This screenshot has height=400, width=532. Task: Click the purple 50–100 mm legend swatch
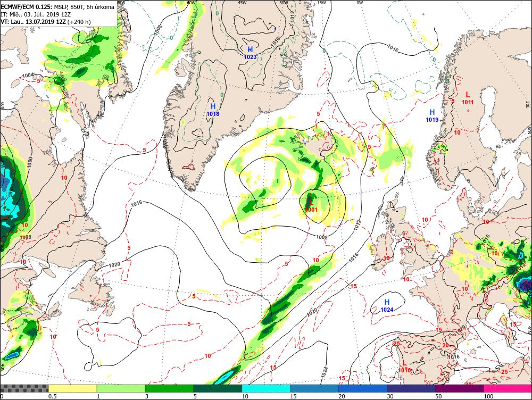(x=460, y=388)
